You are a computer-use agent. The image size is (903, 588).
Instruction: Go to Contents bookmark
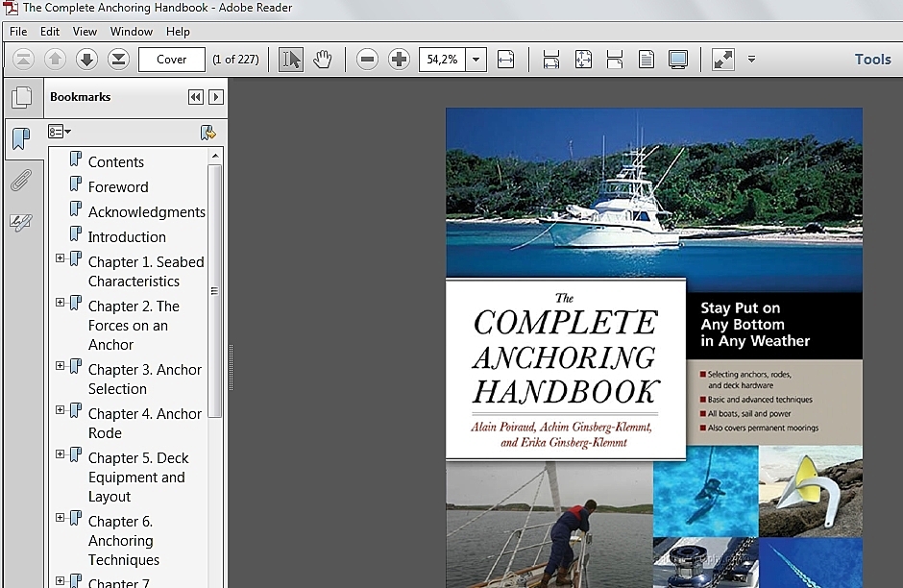(x=115, y=162)
